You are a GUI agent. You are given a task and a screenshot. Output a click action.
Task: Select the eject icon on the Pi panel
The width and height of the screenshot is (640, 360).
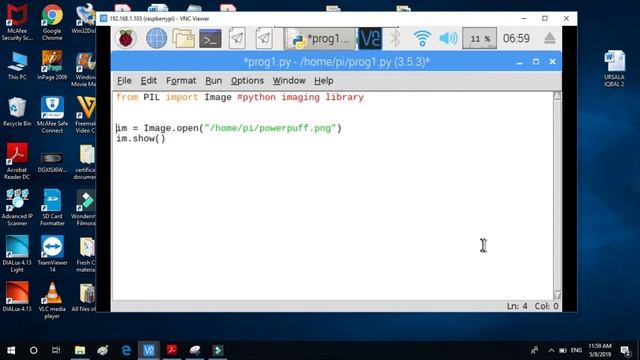[x=549, y=38]
